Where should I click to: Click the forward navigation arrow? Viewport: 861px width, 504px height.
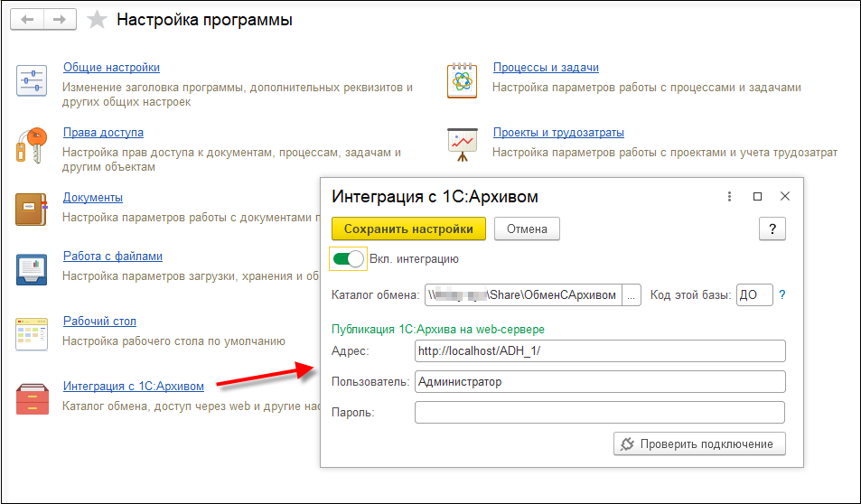coord(60,20)
